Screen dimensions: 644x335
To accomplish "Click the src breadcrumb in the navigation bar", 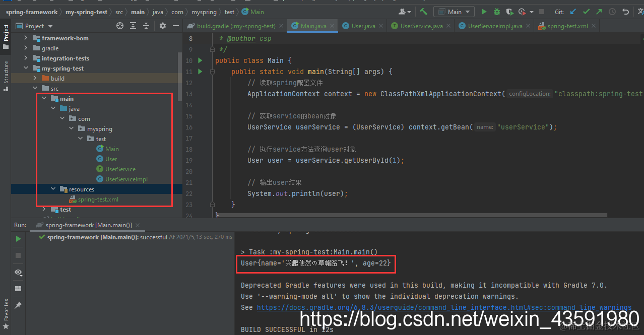I will [x=118, y=12].
